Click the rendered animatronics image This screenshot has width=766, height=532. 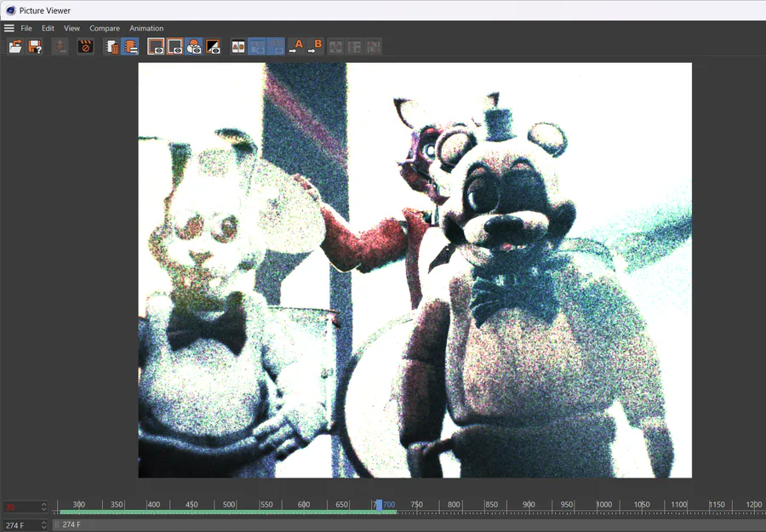414,270
